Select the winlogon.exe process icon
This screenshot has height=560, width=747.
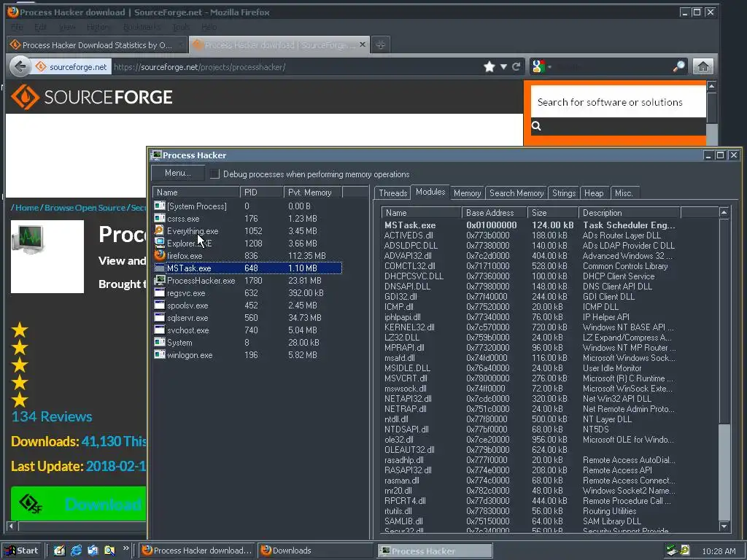[160, 354]
